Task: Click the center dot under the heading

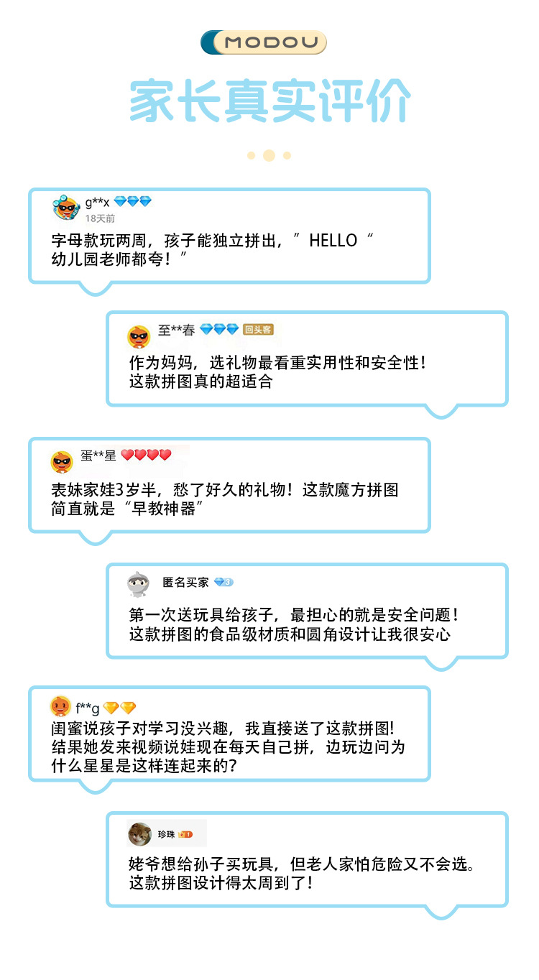Action: (269, 155)
